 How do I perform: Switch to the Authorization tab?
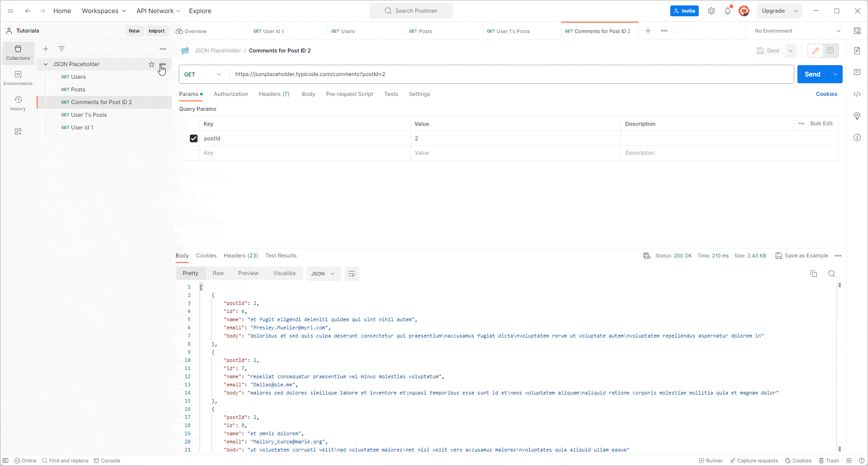[231, 94]
